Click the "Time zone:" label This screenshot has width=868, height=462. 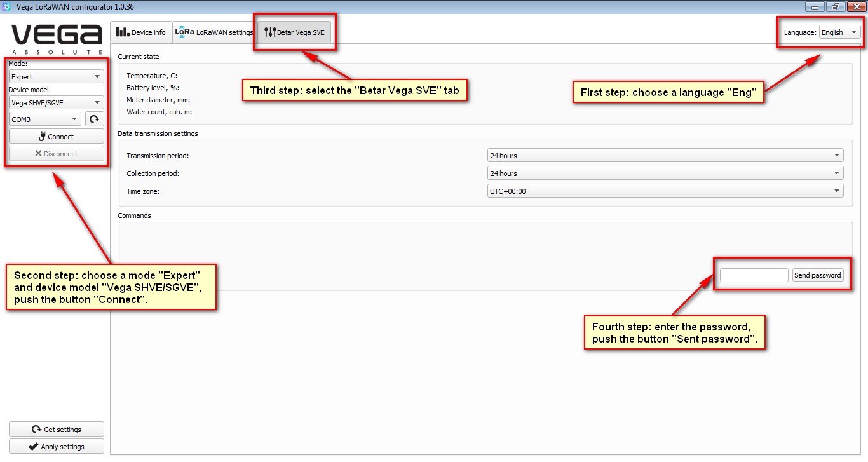[142, 191]
